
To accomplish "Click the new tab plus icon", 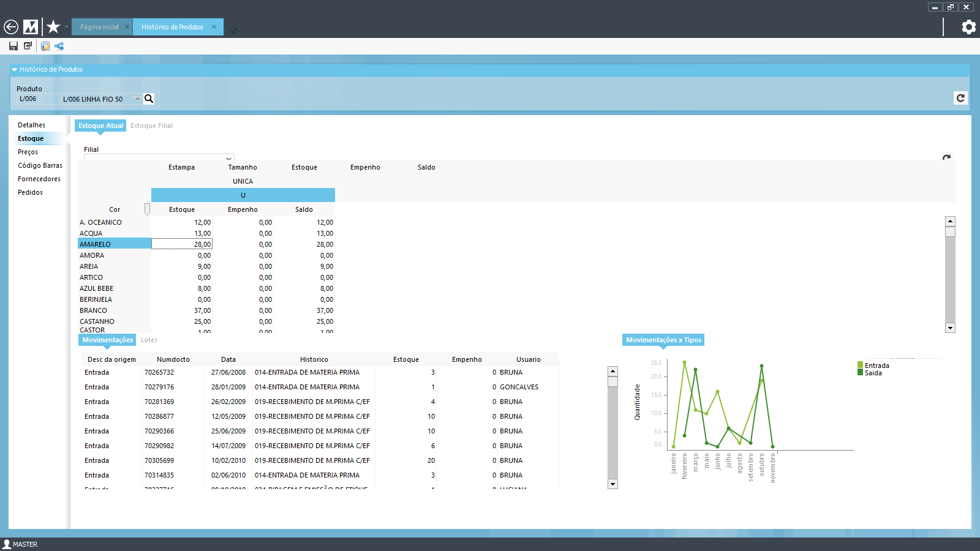I will point(233,28).
